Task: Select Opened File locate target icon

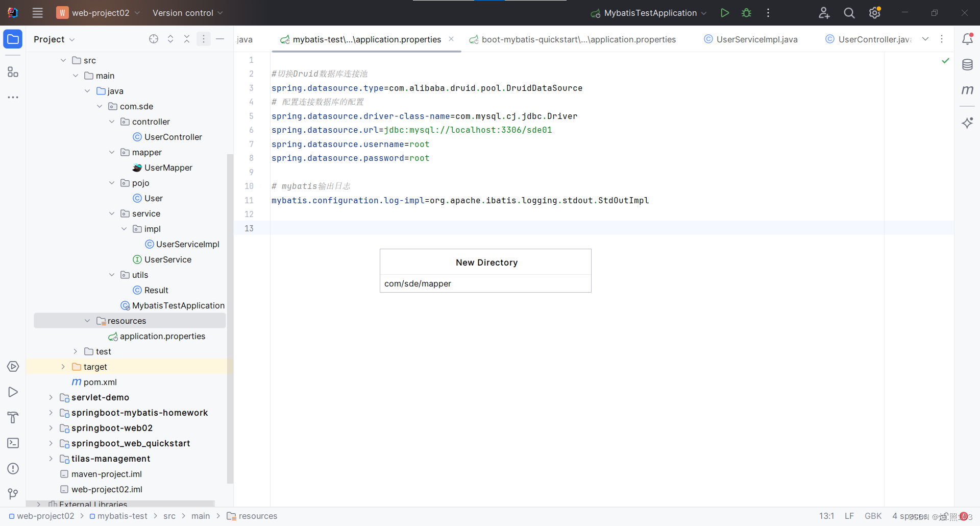Action: [154, 39]
